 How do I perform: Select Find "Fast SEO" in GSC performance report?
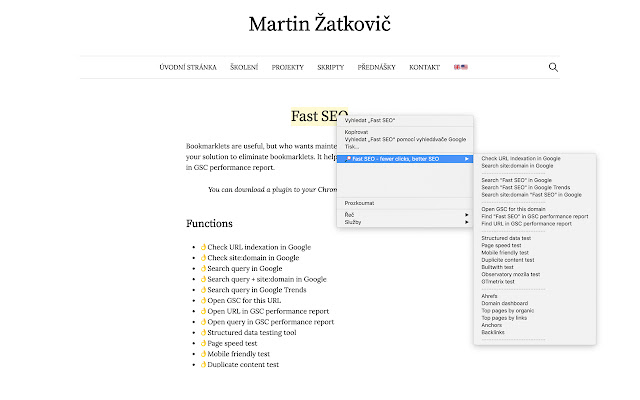tap(535, 216)
